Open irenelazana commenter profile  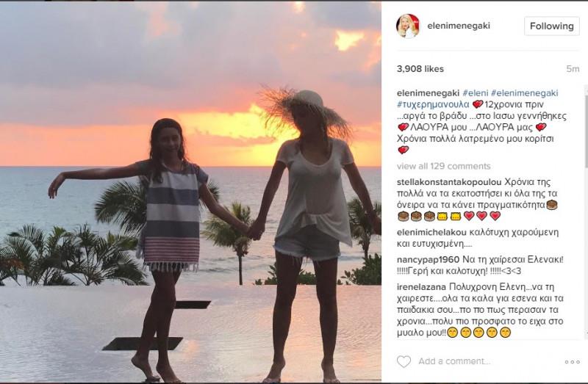(421, 287)
